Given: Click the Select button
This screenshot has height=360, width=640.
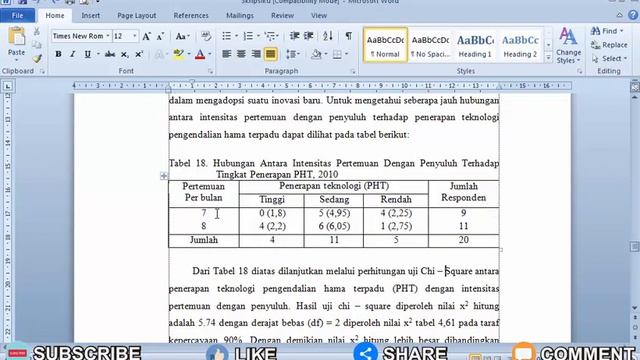Looking at the screenshot, I should coord(609,59).
